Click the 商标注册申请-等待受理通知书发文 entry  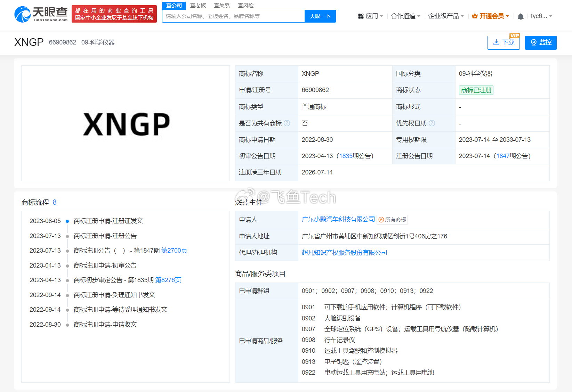point(120,310)
